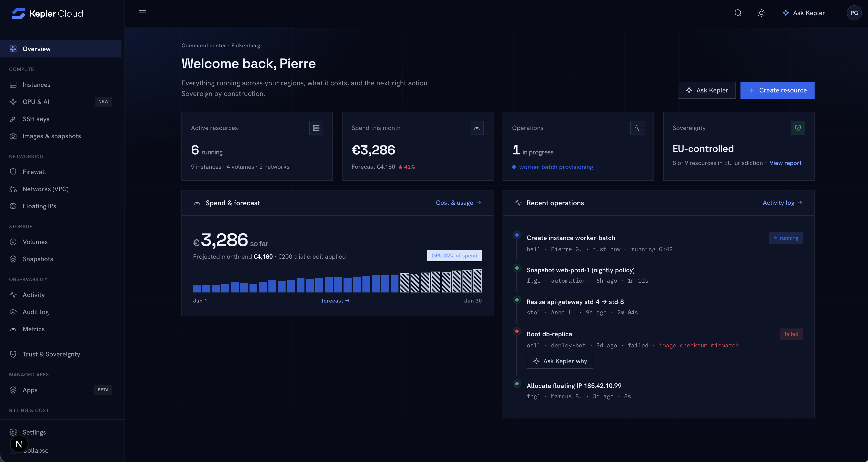Click the GPU 82% of spend badge

(x=454, y=256)
